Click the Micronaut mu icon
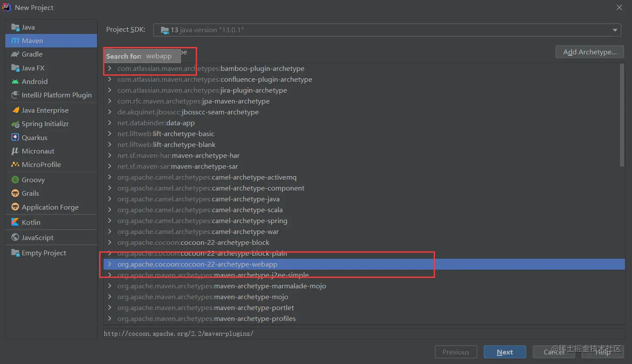 point(15,151)
